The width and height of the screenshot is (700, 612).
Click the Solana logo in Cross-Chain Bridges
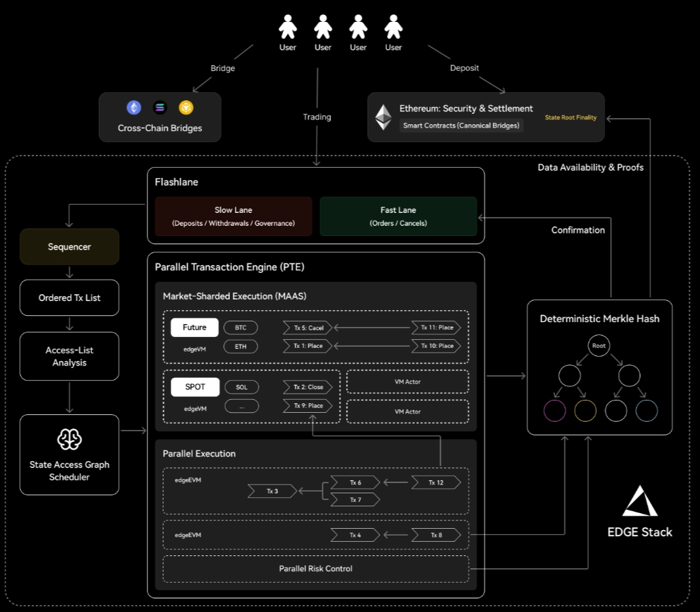160,108
